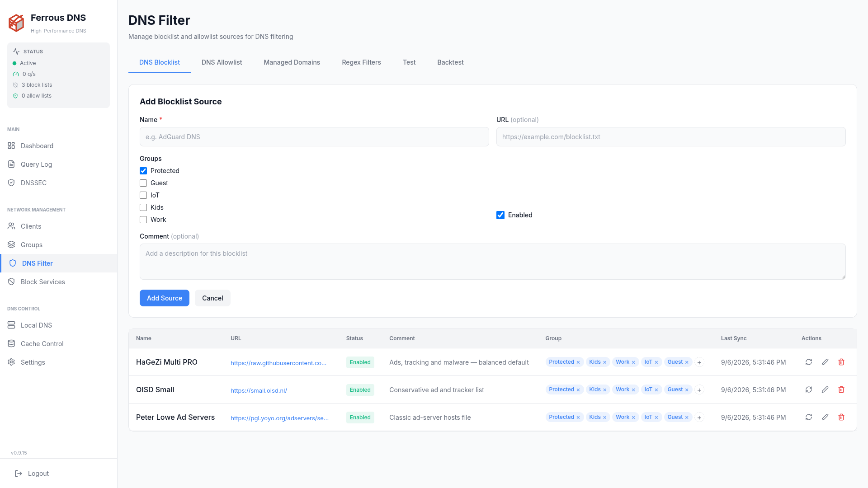Delete the OISD Small blocklist

click(x=841, y=389)
